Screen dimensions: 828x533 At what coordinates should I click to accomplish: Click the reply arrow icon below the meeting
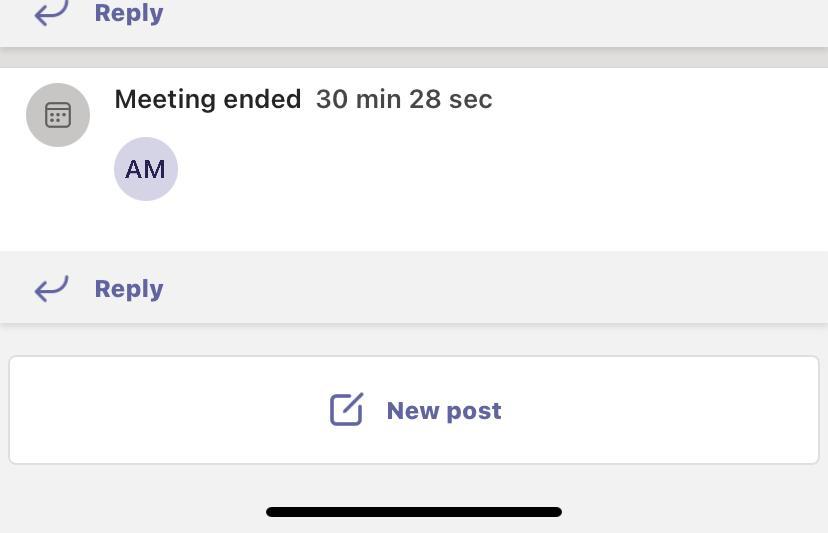pos(51,288)
